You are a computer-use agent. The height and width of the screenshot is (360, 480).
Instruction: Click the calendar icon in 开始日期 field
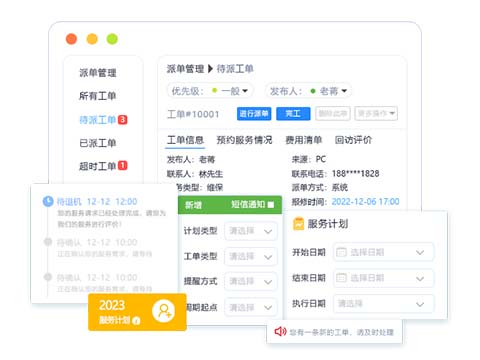tap(341, 252)
